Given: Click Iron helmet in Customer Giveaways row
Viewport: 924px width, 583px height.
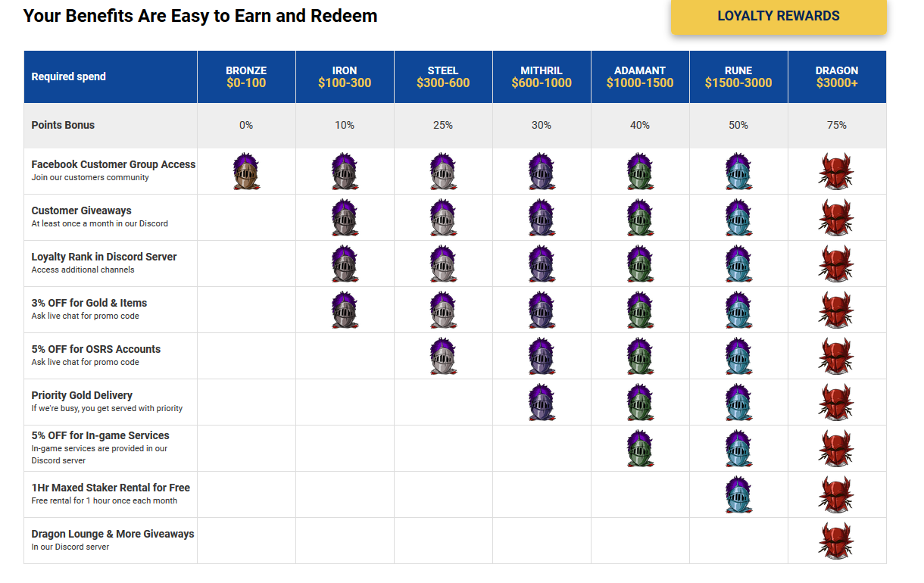Looking at the screenshot, I should (x=345, y=217).
